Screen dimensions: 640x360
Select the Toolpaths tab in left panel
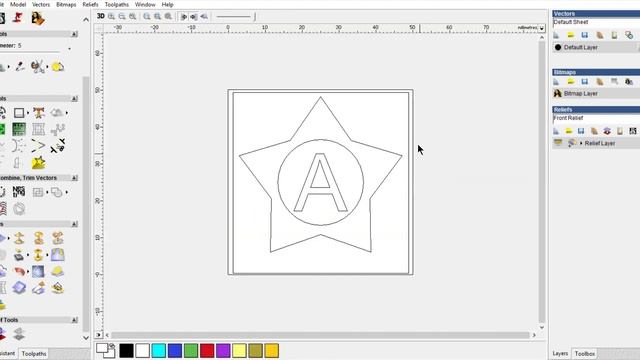tap(34, 353)
